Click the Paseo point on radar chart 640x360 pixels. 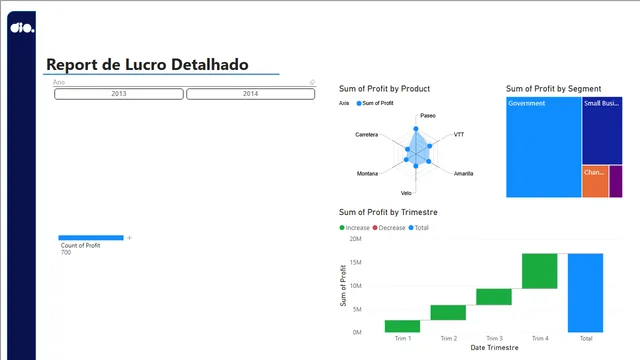click(x=416, y=129)
